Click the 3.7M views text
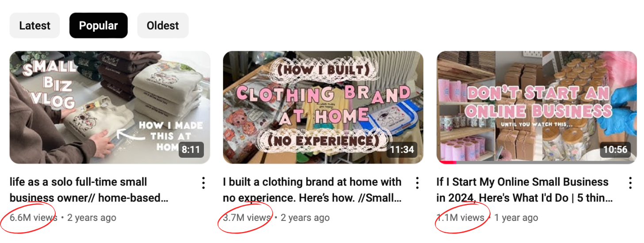The height and width of the screenshot is (243, 644). [247, 218]
